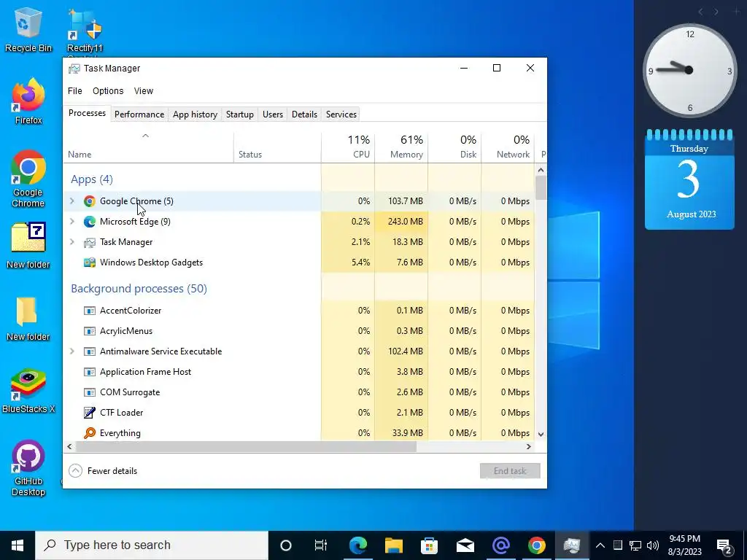Select the AcrylicMenus process row

(298, 331)
